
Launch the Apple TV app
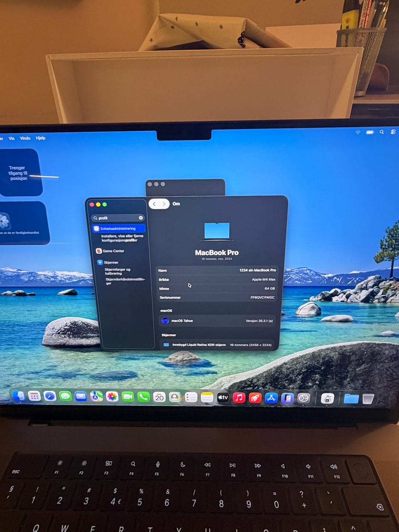223,398
